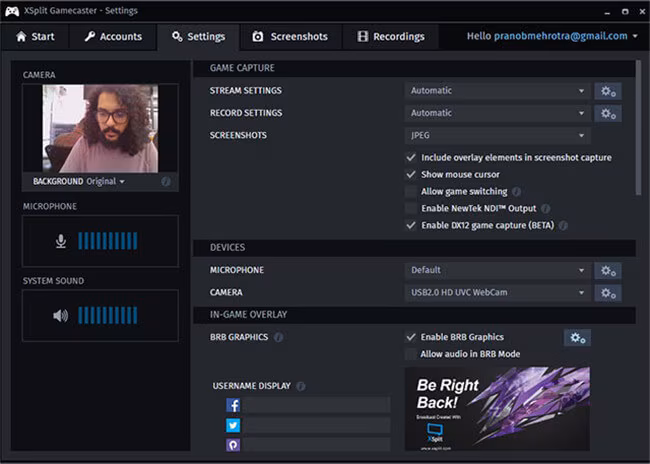Show info icon next to BRB Graphics
Viewport: 650px width, 464px height.
click(x=279, y=337)
